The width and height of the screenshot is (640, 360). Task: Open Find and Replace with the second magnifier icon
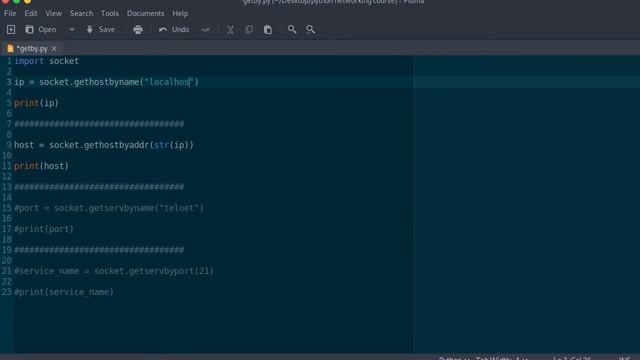click(311, 29)
